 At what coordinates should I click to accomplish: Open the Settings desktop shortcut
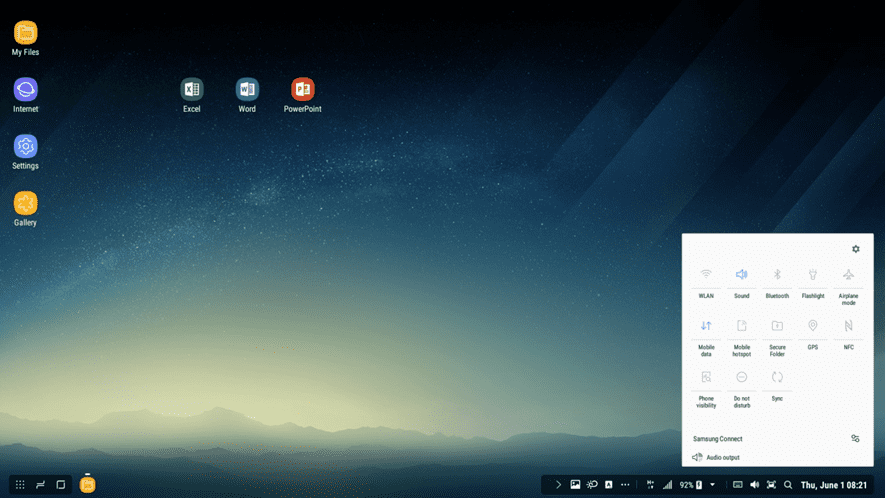point(26,147)
